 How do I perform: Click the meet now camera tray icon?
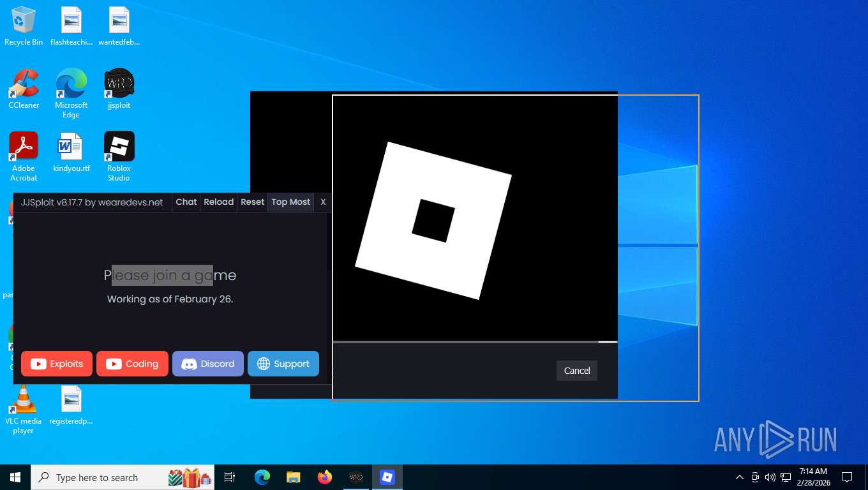click(755, 477)
